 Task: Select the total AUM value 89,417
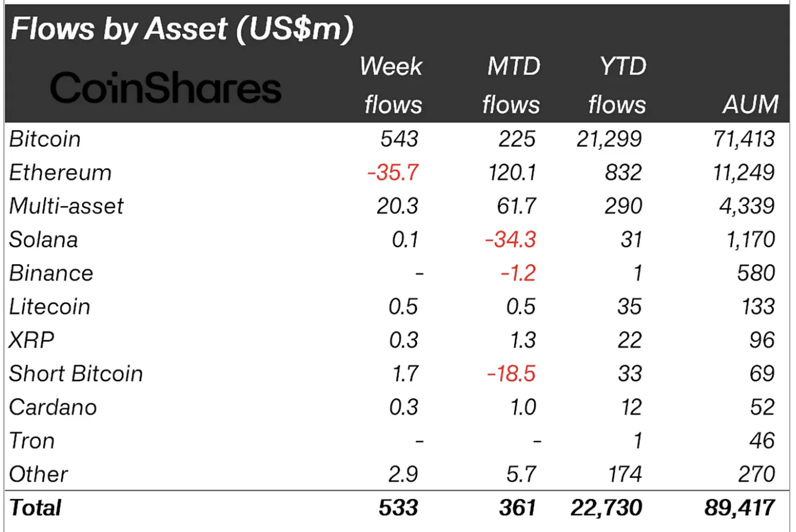point(739,508)
